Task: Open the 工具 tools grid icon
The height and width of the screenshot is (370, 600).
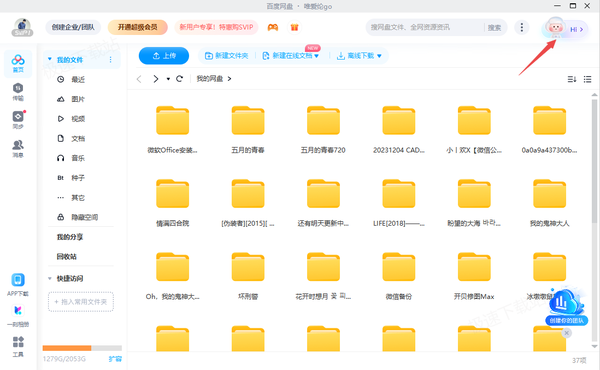Action: click(x=18, y=346)
